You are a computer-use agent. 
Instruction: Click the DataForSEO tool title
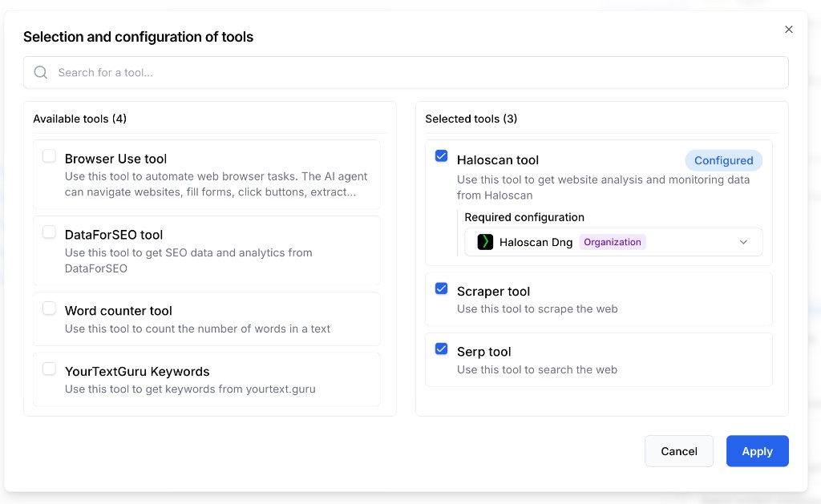[x=114, y=235]
